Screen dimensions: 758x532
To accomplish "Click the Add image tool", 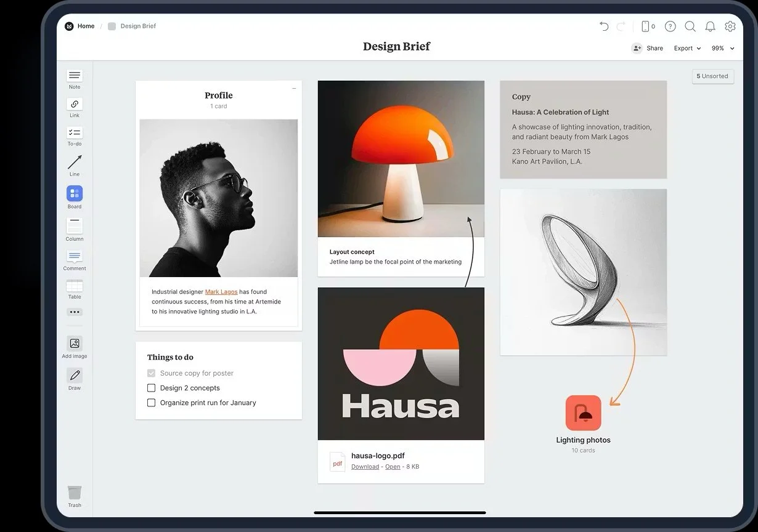I will coord(75,344).
